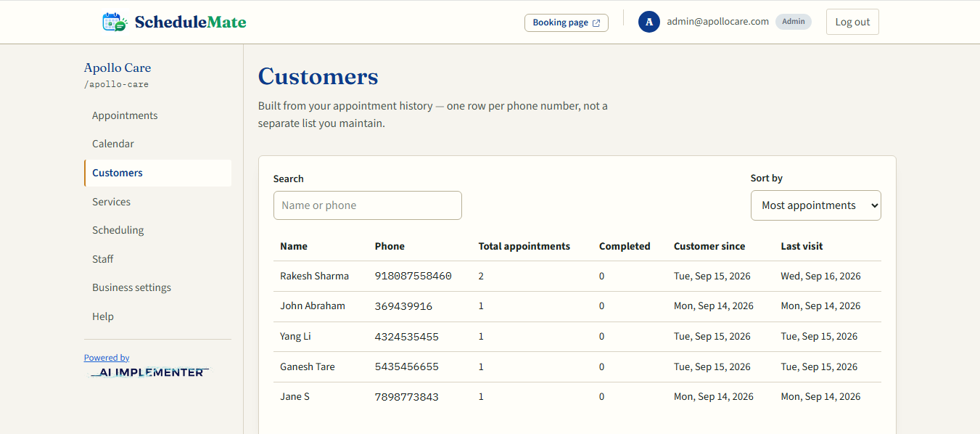980x434 pixels.
Task: Click the Name column header
Action: point(294,246)
